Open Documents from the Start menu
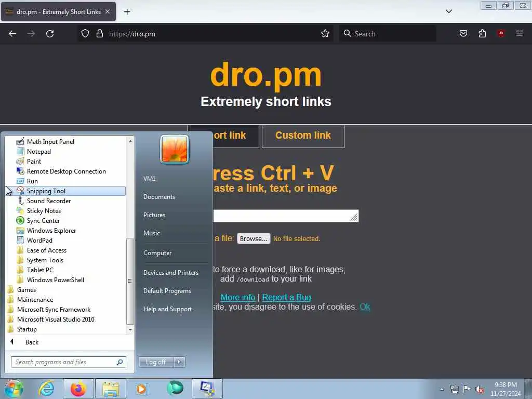Screen dimensions: 532x399 (159, 197)
